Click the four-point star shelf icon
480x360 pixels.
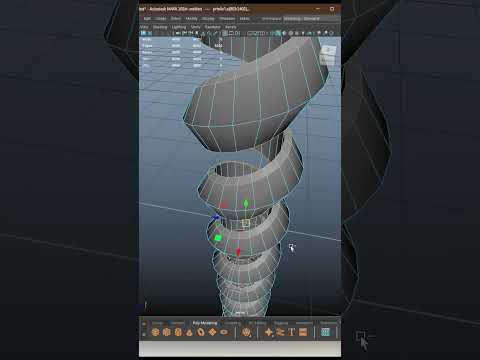coord(269,332)
